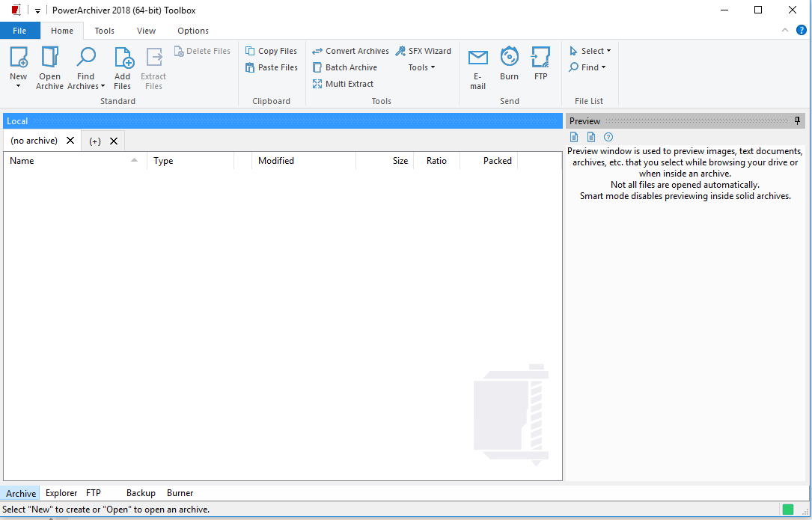Click the second document icon in Preview panel
This screenshot has width=812, height=520.
click(591, 137)
